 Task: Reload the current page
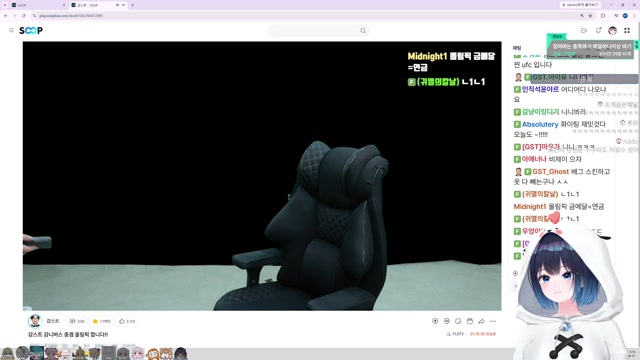(x=24, y=16)
